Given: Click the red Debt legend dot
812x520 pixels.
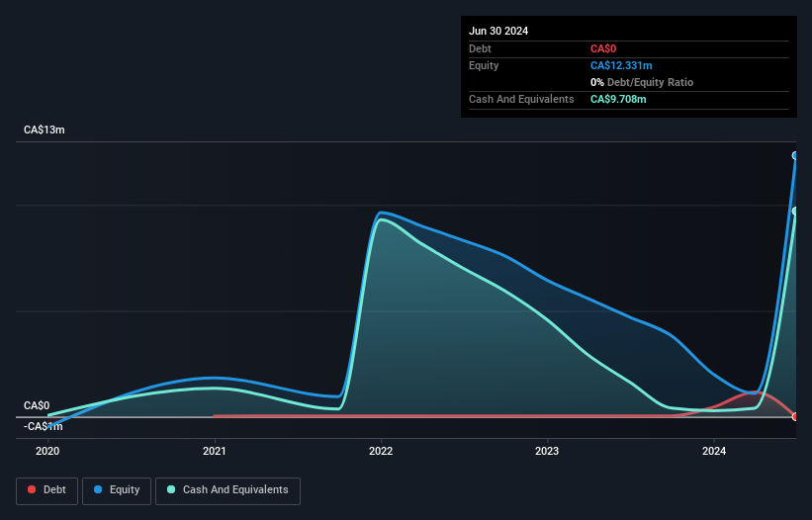Looking at the screenshot, I should point(32,489).
